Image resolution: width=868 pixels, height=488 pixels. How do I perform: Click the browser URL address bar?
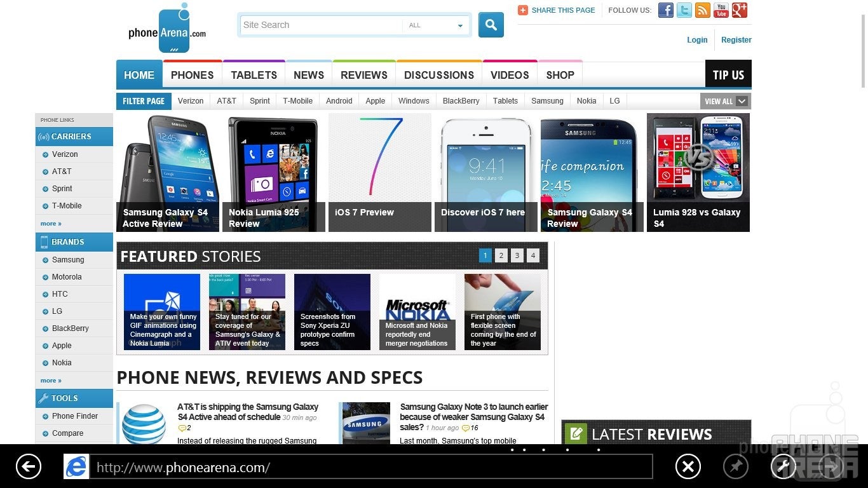coord(370,467)
